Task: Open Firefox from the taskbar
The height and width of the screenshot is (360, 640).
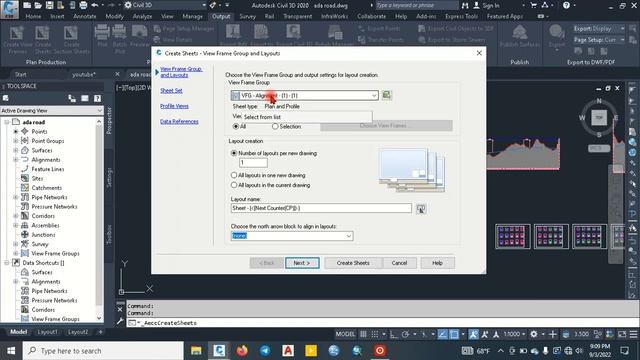Action: 242,351
